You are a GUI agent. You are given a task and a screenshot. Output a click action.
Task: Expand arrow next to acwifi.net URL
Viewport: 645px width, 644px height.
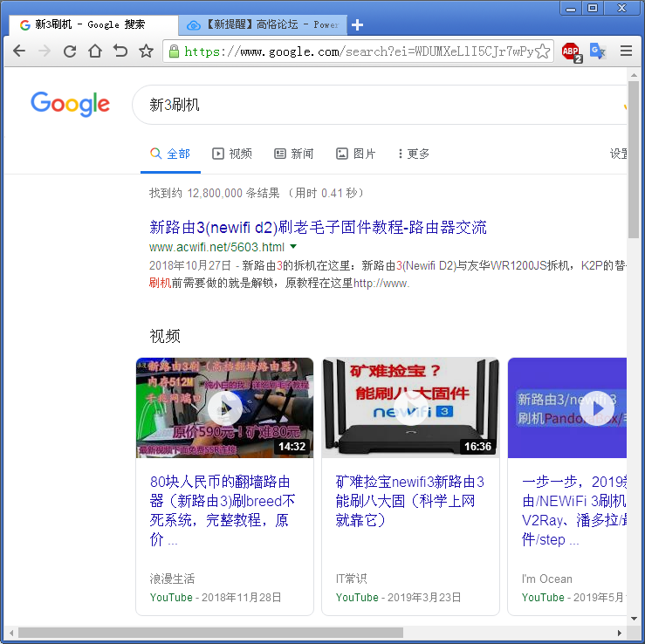pos(293,247)
